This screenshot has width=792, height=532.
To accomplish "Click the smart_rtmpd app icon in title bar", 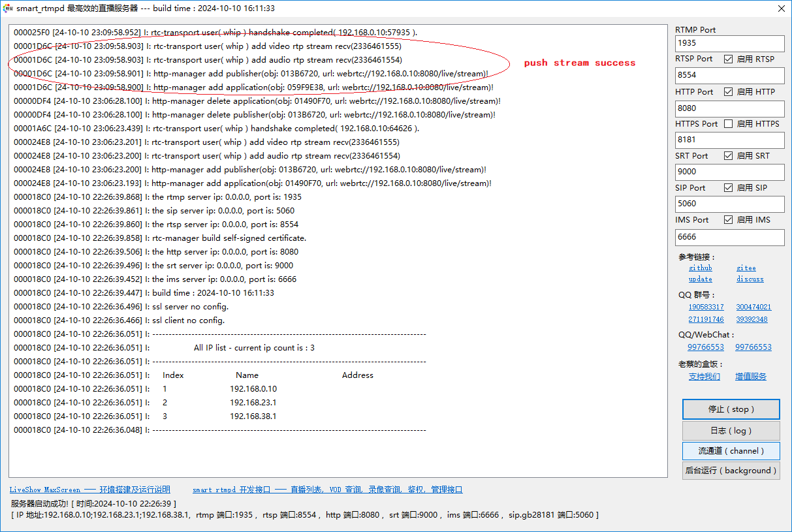I will pos(8,8).
